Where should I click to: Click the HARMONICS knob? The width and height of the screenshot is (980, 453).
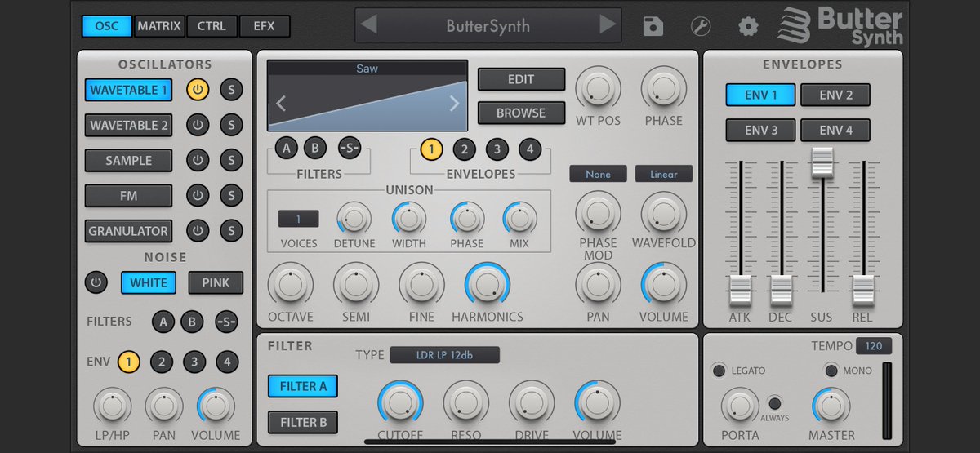[x=488, y=285]
